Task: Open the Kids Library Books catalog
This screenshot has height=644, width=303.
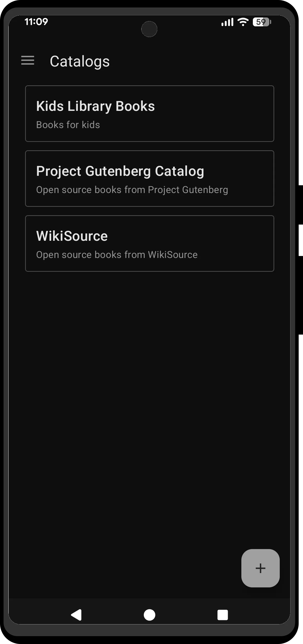Action: (95, 106)
